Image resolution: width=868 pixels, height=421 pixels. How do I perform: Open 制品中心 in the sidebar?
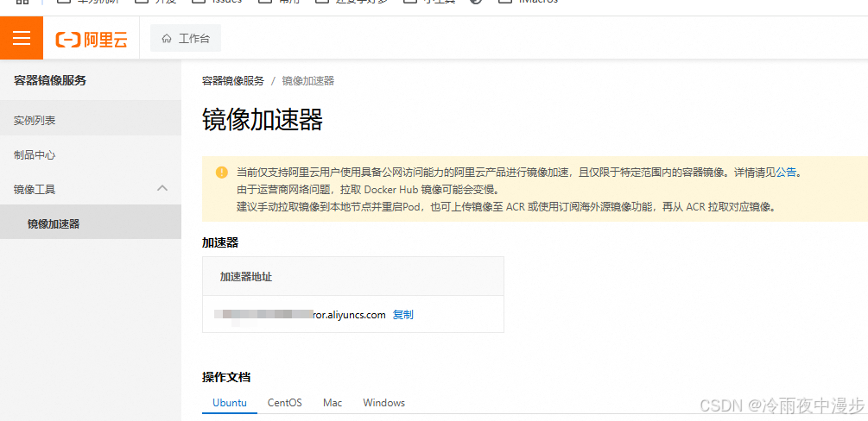[x=90, y=155]
